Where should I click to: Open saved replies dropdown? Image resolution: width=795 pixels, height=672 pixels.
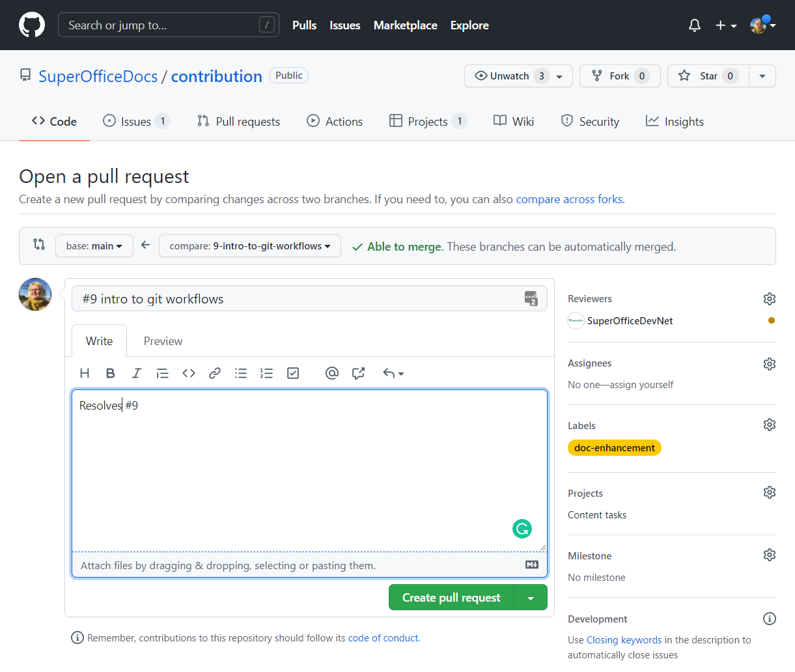393,373
